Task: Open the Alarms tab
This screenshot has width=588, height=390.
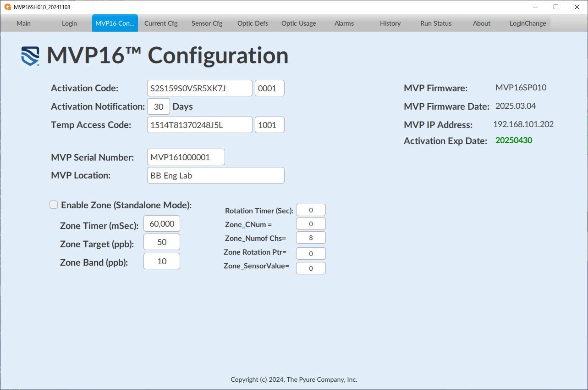Action: (x=344, y=23)
